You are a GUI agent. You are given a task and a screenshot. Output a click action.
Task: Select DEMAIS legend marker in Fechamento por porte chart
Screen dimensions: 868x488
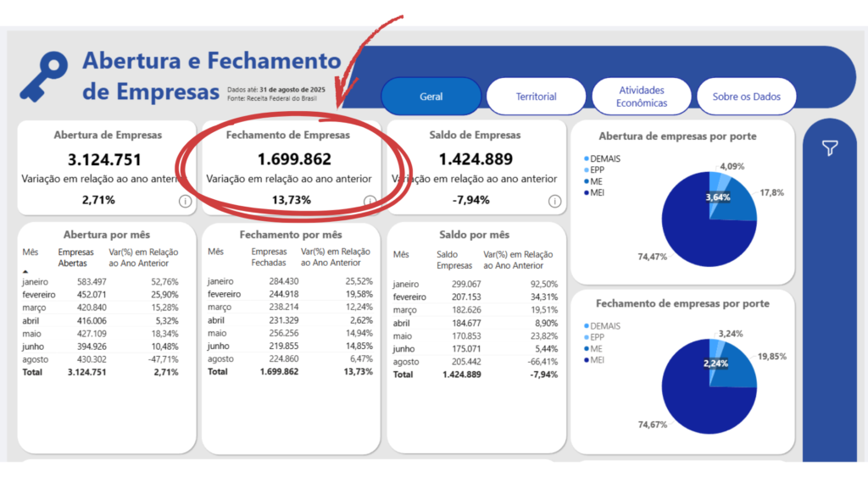(x=586, y=326)
